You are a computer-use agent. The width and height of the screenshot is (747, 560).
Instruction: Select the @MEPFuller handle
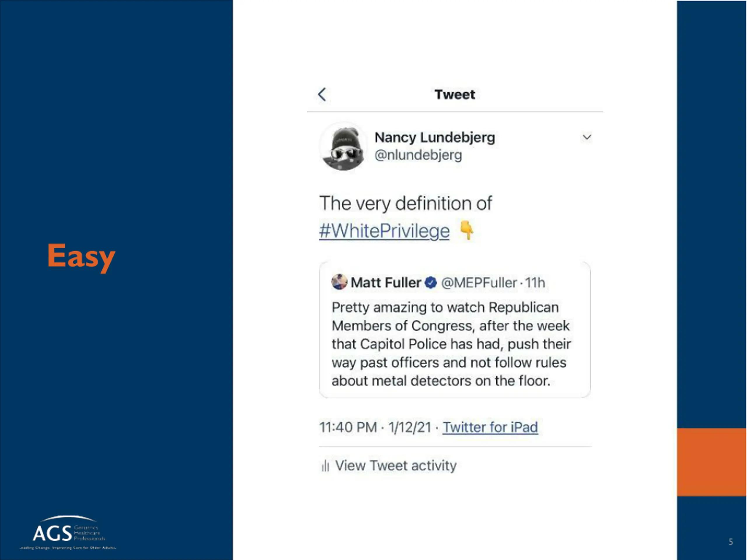pyautogui.click(x=479, y=283)
